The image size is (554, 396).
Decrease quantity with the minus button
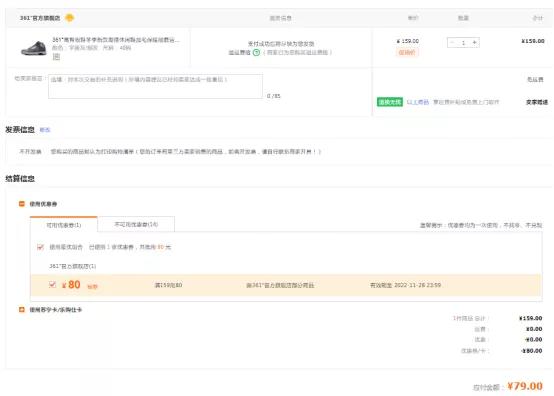coord(452,42)
